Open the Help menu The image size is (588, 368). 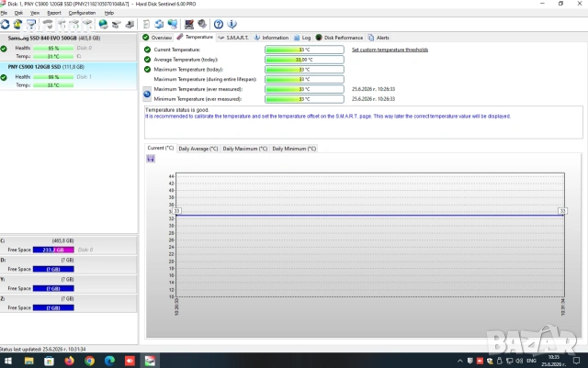[109, 13]
